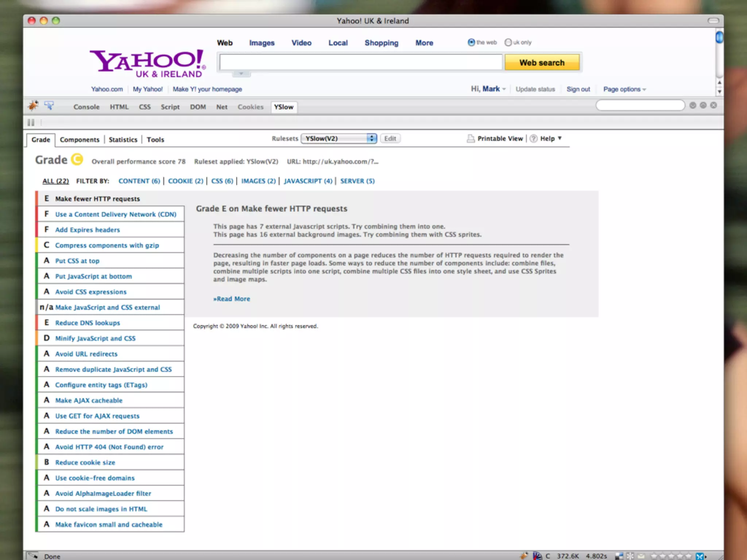The height and width of the screenshot is (560, 747).
Task: Expand the Page options menu
Action: pos(624,89)
